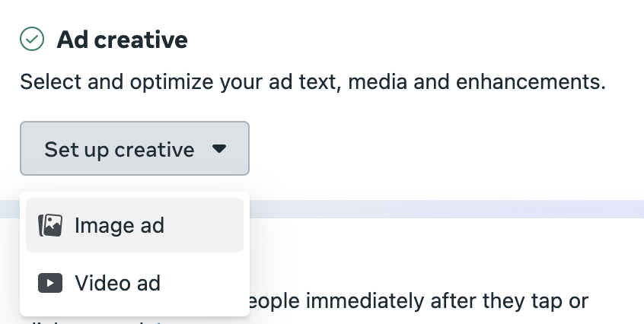Click the text about people tapping immediately

(x=417, y=301)
